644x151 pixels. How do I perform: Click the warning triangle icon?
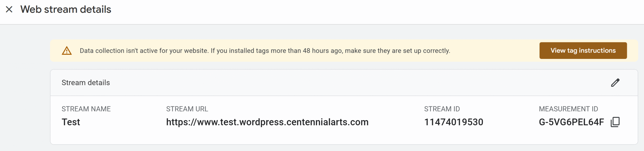point(67,51)
